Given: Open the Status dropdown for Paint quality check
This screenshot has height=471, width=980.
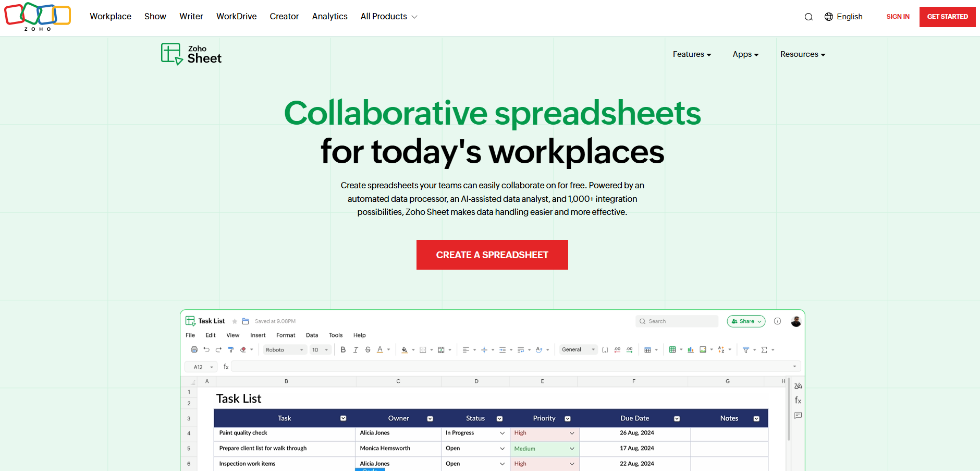Looking at the screenshot, I should 501,433.
